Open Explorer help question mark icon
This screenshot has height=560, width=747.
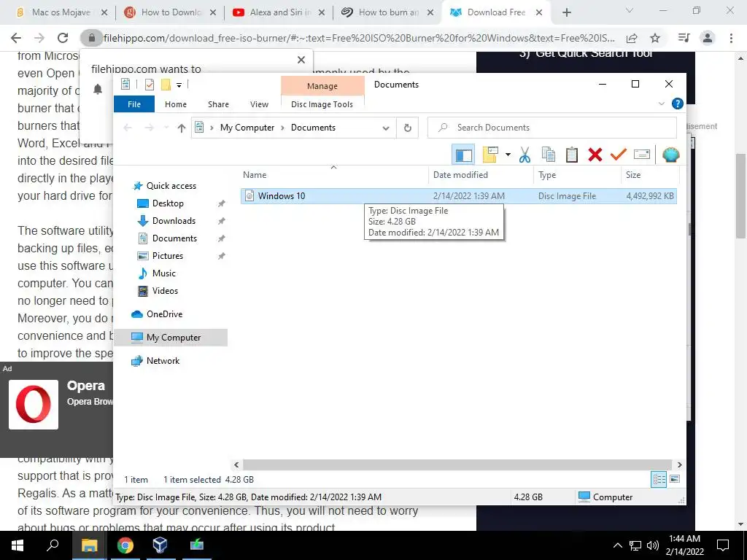[x=677, y=104]
